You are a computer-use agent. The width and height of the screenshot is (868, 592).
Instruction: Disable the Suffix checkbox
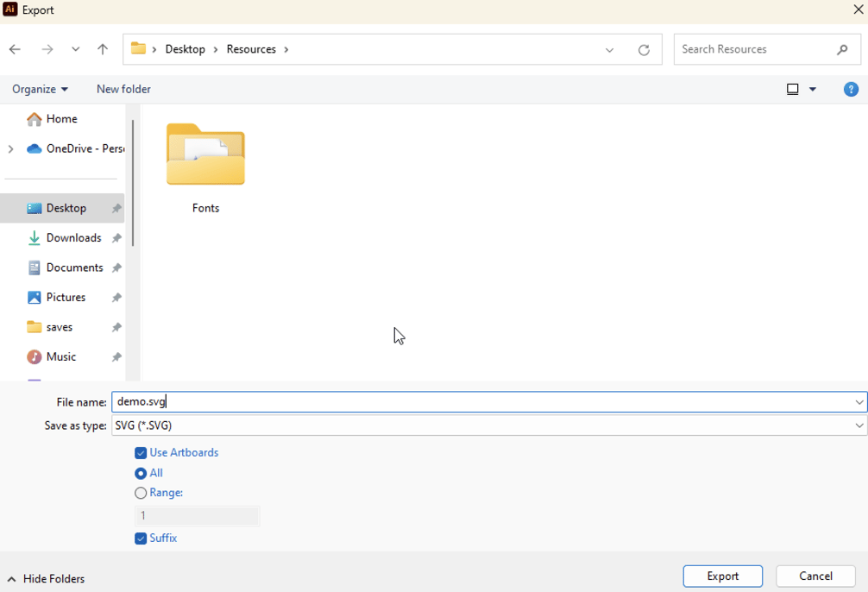[x=141, y=538]
